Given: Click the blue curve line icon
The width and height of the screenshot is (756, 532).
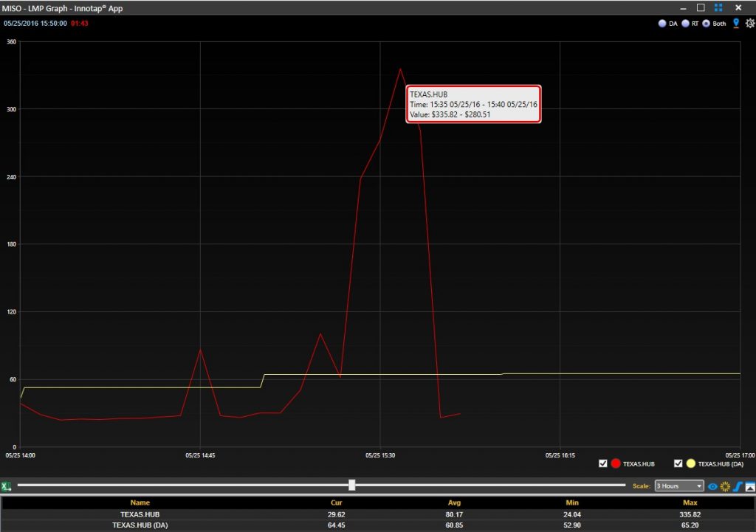Looking at the screenshot, I should [x=738, y=486].
